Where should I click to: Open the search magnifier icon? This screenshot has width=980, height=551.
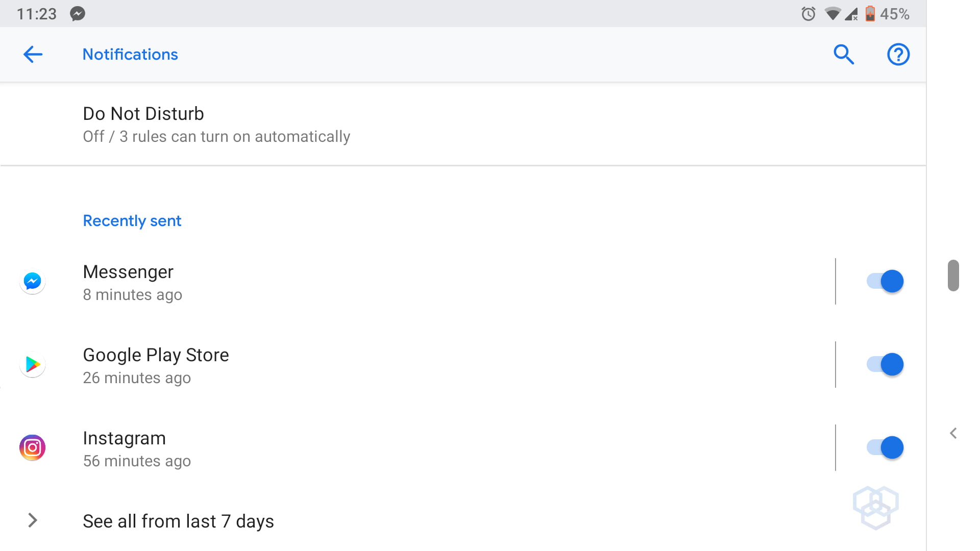(844, 54)
